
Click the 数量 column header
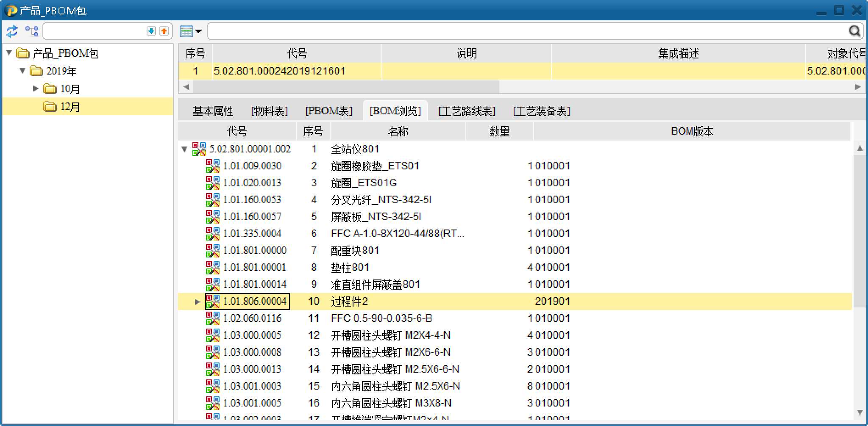coord(499,132)
